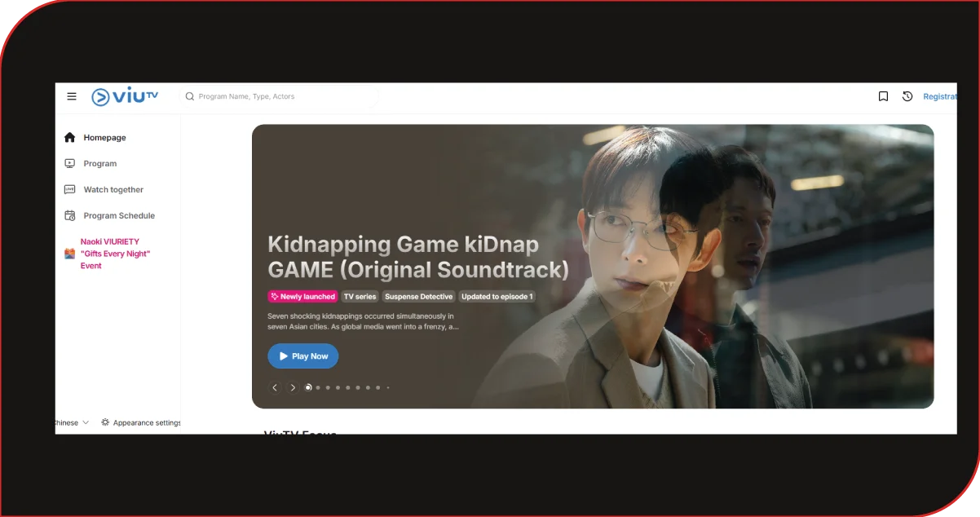Click the Watch together live icon
This screenshot has height=517, width=980.
point(69,190)
